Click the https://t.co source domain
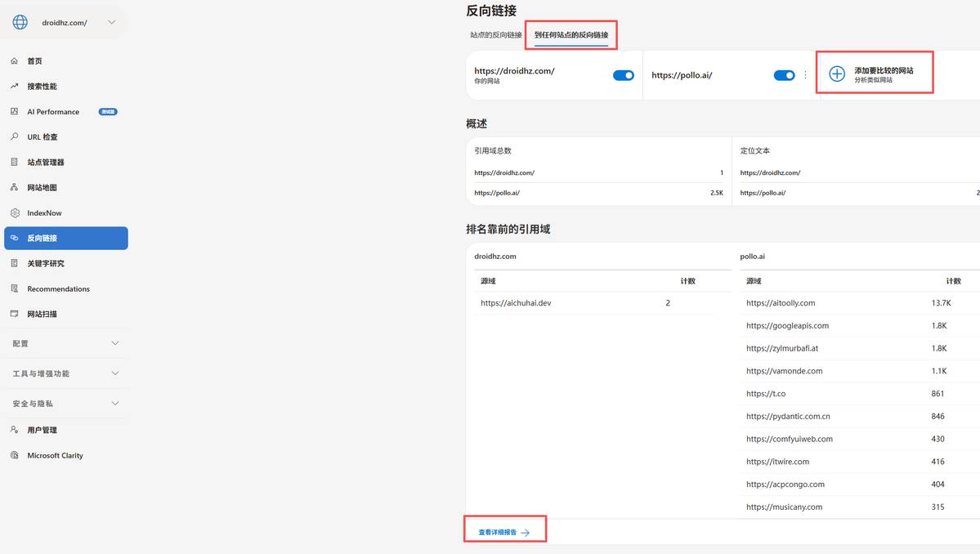 [x=766, y=394]
